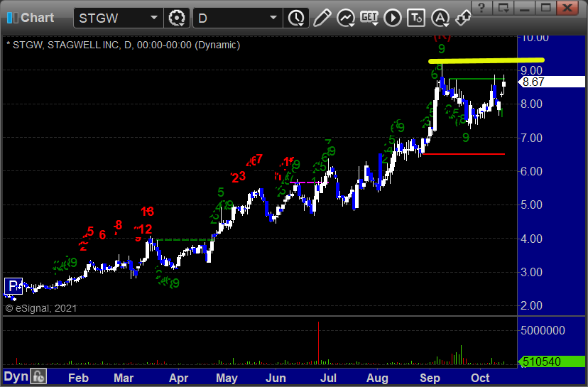This screenshot has width=588, height=387.
Task: Open the symbol settings gear menu
Action: (x=177, y=18)
